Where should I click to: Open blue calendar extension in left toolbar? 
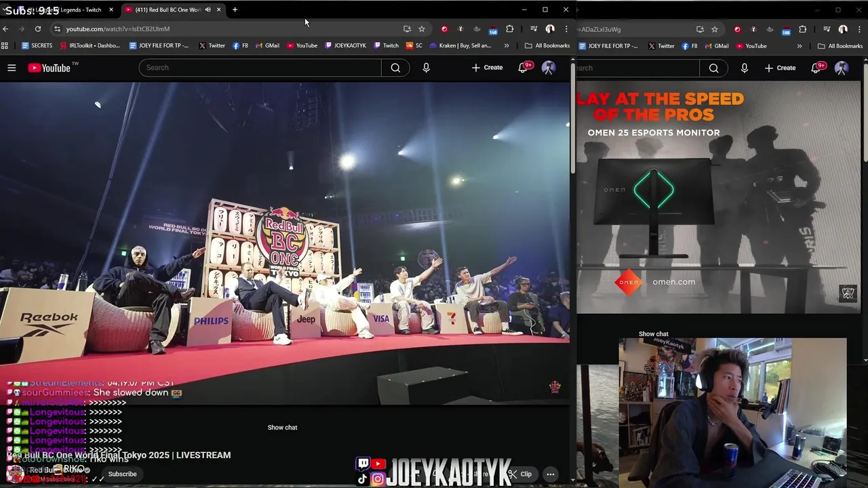(493, 29)
